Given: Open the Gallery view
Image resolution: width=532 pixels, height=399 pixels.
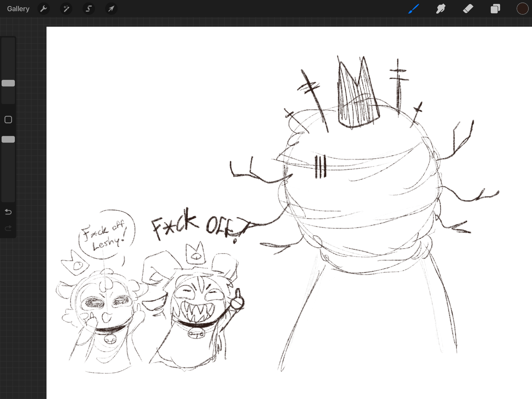Looking at the screenshot, I should [x=18, y=9].
